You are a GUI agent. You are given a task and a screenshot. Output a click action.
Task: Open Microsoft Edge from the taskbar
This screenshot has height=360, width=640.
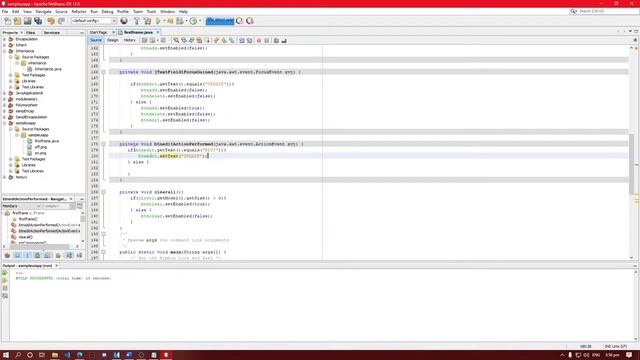[80, 355]
